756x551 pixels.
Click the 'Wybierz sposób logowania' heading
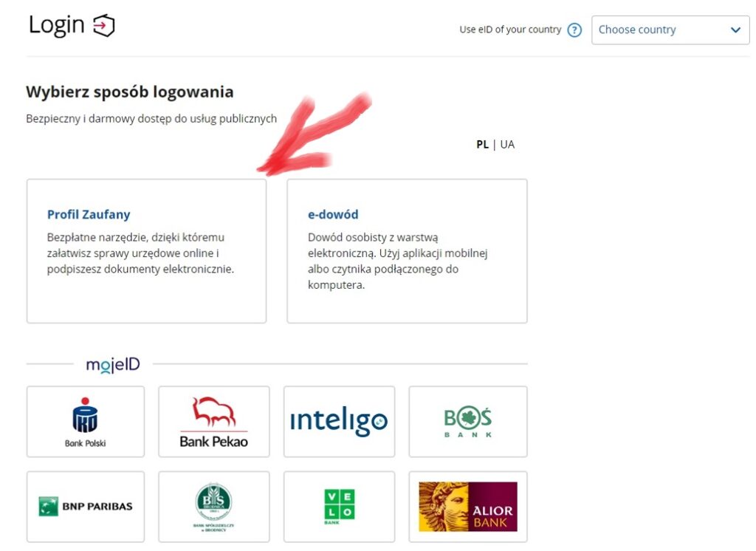pos(130,92)
